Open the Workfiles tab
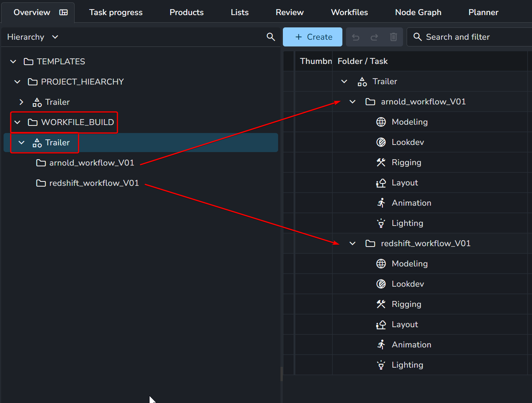Viewport: 532px width, 403px height. (349, 12)
